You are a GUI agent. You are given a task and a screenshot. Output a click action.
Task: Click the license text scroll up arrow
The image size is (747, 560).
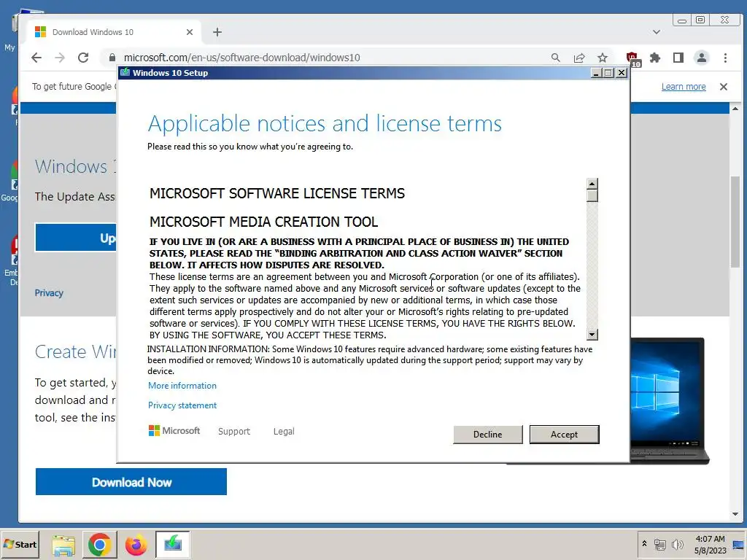[x=592, y=184]
